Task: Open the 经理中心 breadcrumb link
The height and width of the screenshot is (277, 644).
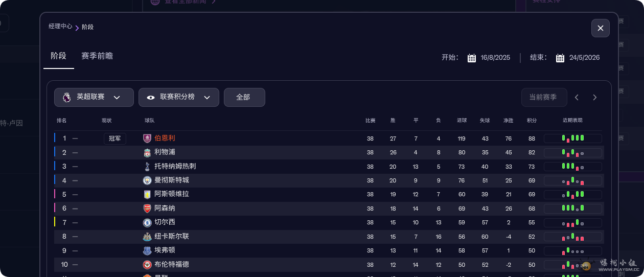Action: pyautogui.click(x=60, y=26)
